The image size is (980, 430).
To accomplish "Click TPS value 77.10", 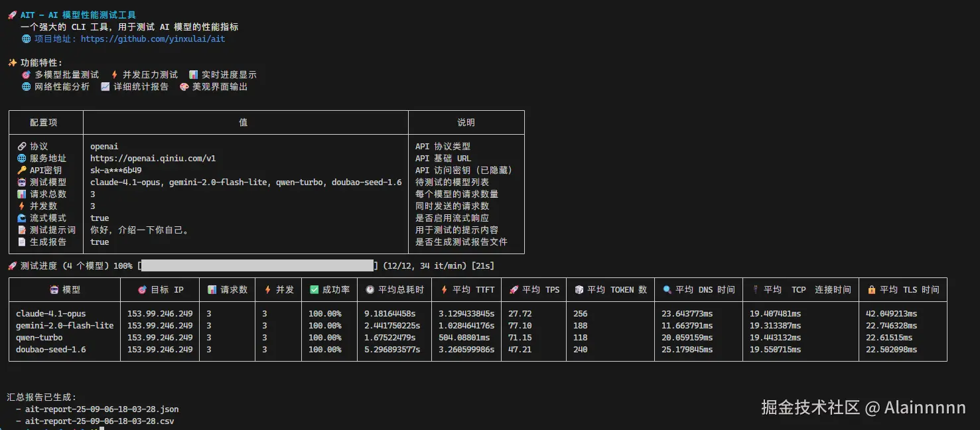I will coord(520,326).
